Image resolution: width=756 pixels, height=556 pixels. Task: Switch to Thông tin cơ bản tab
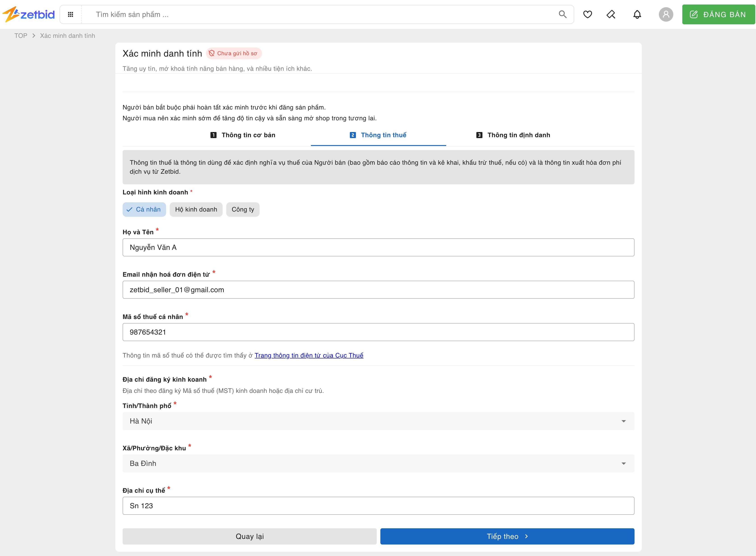tap(243, 135)
